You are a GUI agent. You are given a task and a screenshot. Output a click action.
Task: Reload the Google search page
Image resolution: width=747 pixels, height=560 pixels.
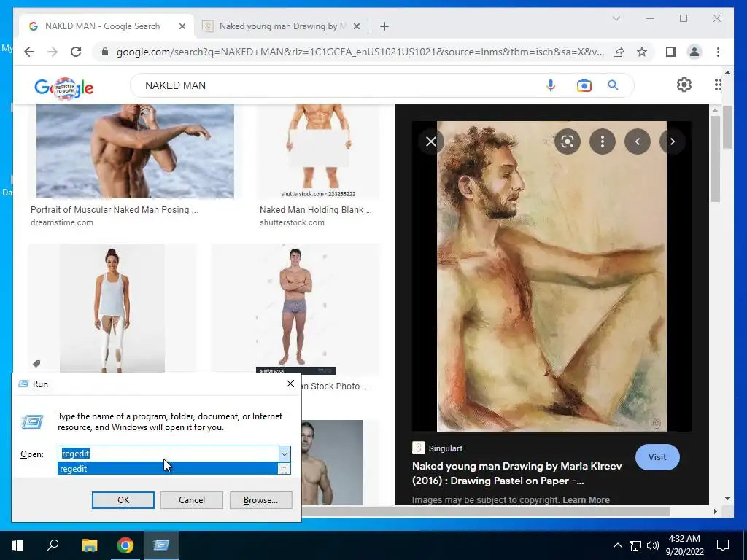pyautogui.click(x=76, y=52)
